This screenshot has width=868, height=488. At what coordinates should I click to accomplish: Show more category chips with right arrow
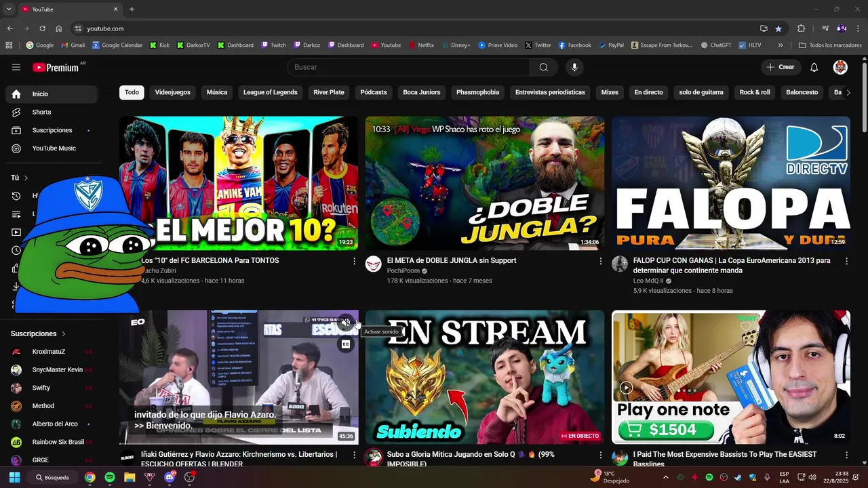tap(848, 93)
